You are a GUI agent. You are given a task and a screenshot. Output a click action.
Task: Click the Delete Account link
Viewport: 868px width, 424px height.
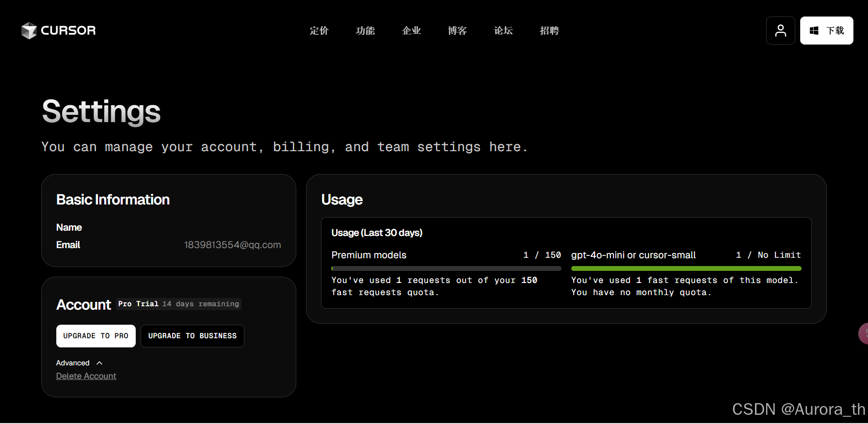click(86, 376)
